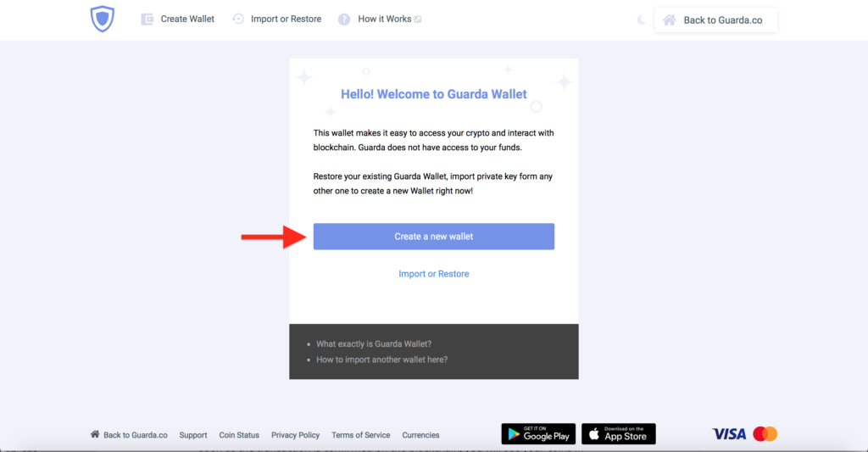This screenshot has height=452, width=868.
Task: Open the Google Play store badge
Action: (x=538, y=433)
